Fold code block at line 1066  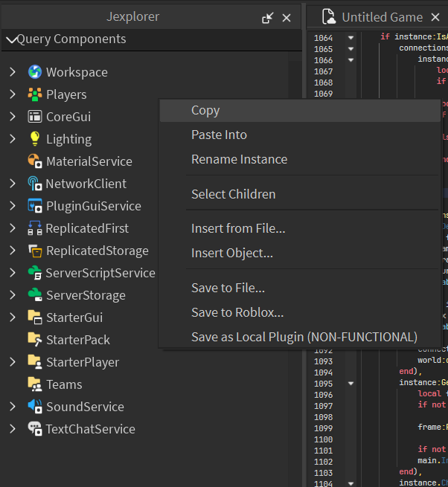click(351, 60)
